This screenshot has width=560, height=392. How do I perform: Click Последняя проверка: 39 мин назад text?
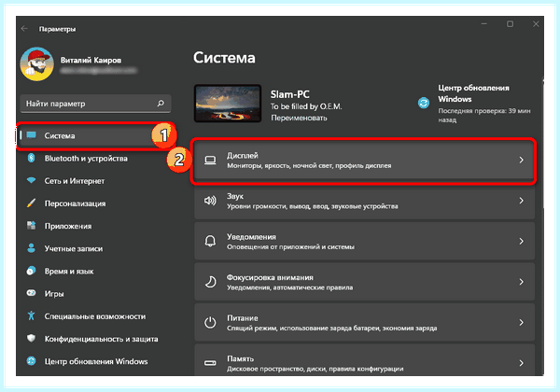(x=483, y=115)
